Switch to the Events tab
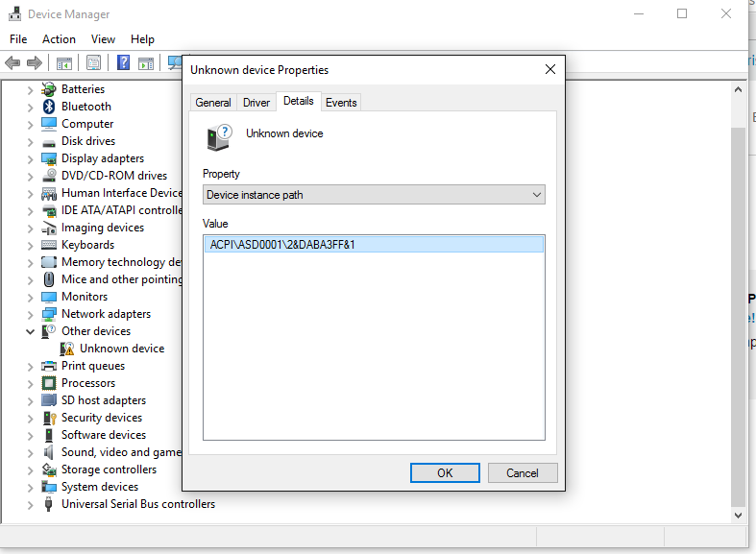This screenshot has width=756, height=554. (341, 103)
